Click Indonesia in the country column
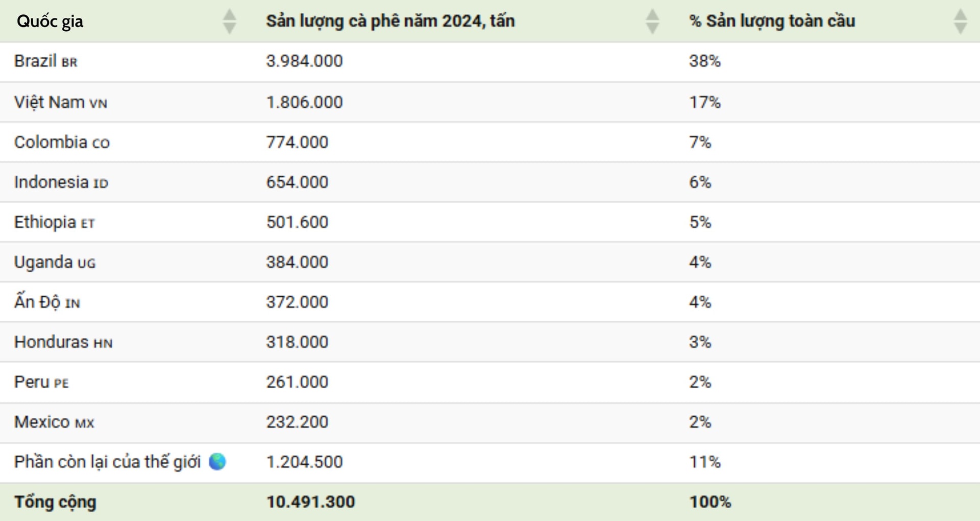 point(51,182)
